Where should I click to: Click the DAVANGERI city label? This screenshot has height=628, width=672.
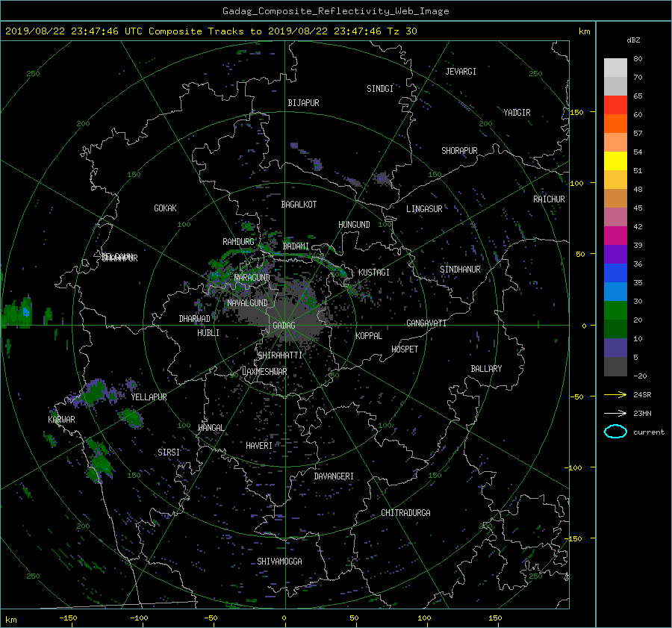click(334, 476)
